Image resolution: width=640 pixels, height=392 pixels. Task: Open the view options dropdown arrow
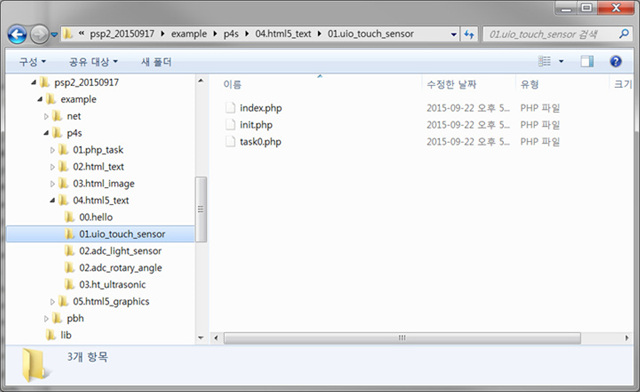coord(561,61)
